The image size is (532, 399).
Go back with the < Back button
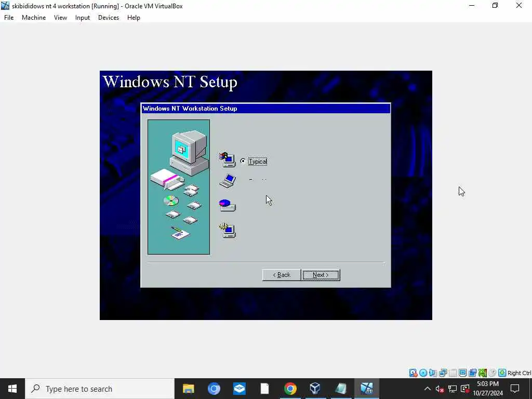281,275
